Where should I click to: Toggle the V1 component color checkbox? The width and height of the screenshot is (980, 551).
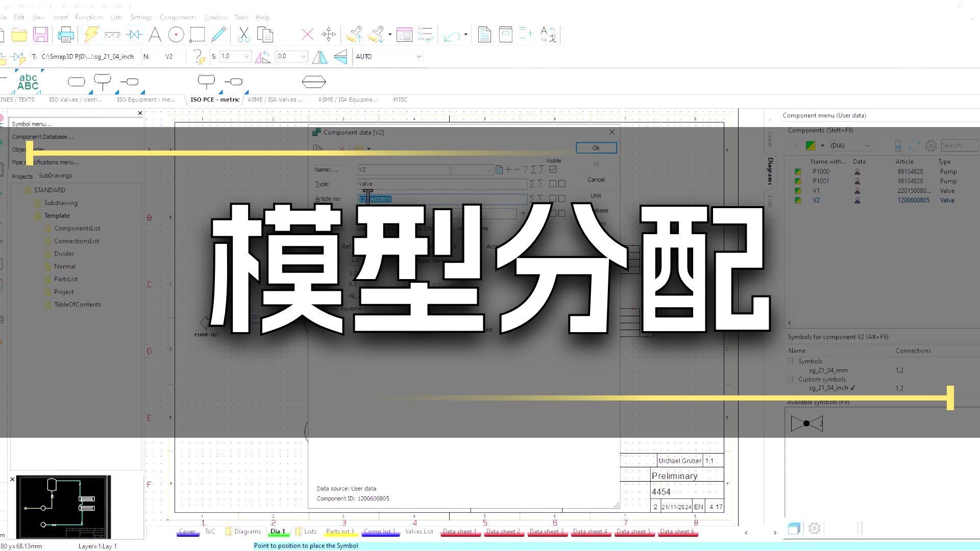(798, 191)
